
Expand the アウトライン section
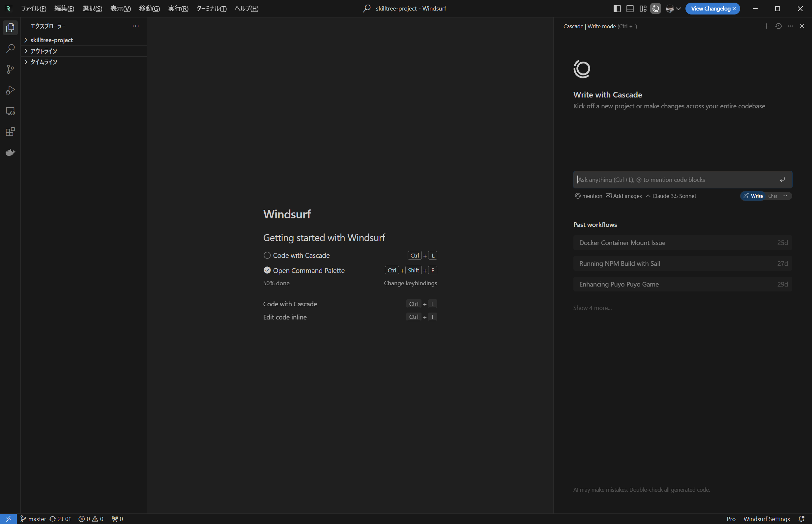[x=84, y=51]
